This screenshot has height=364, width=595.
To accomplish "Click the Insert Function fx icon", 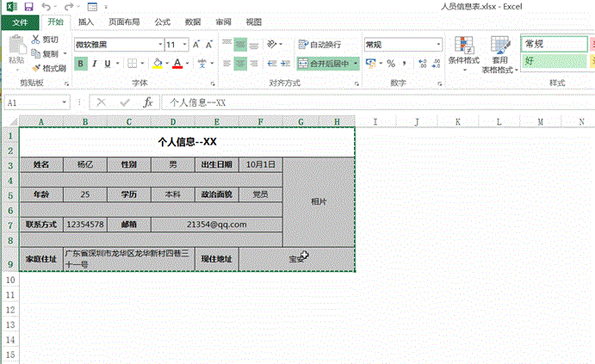I will point(147,102).
